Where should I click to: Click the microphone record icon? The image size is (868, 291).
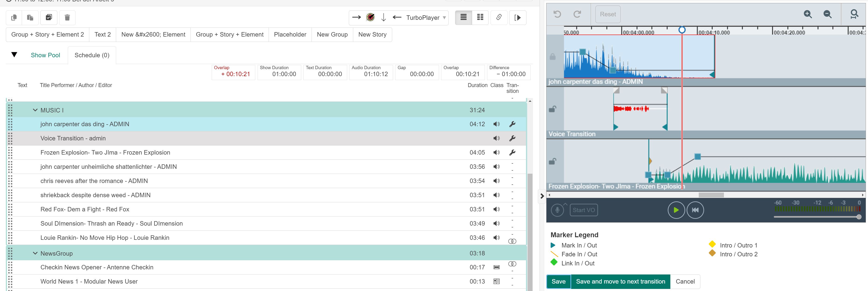pyautogui.click(x=557, y=210)
